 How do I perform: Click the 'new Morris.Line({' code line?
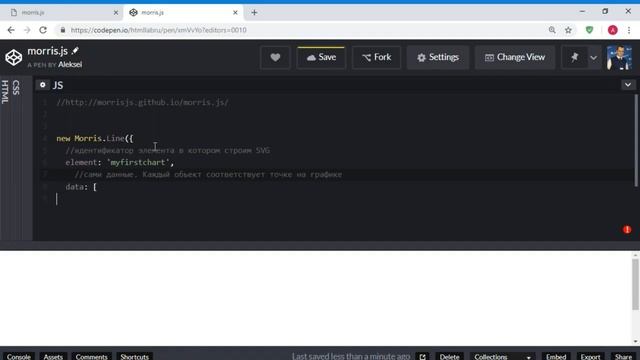pyautogui.click(x=95, y=138)
